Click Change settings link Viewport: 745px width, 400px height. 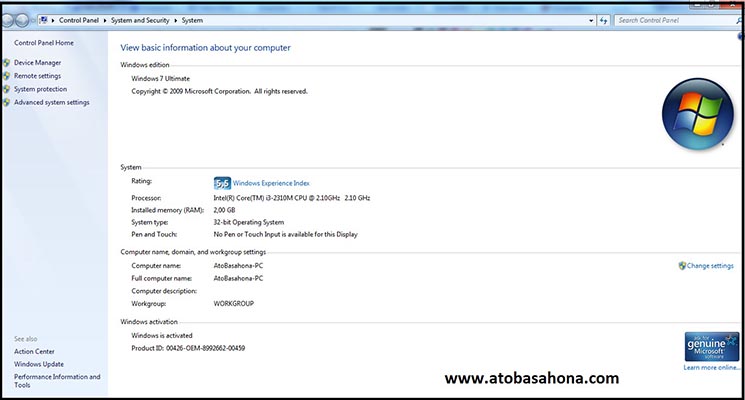[710, 266]
